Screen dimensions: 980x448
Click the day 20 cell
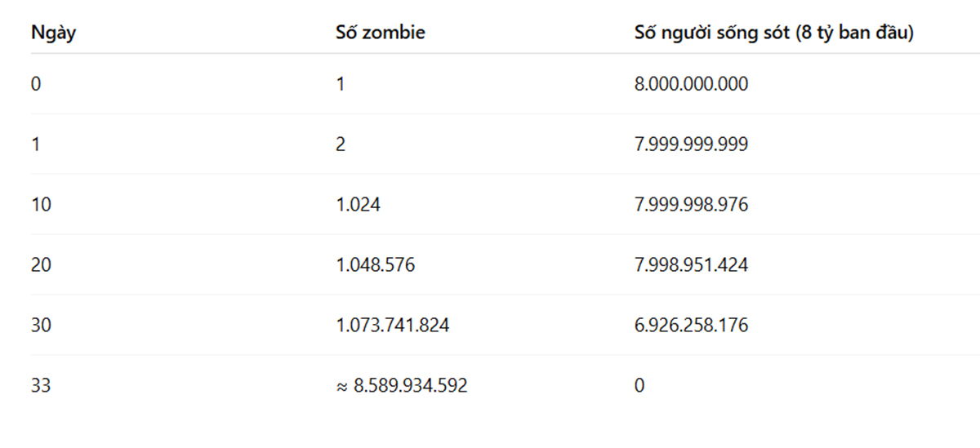[41, 265]
